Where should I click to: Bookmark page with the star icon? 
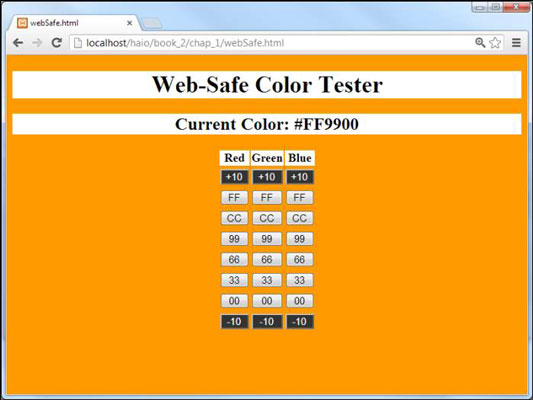[x=495, y=43]
